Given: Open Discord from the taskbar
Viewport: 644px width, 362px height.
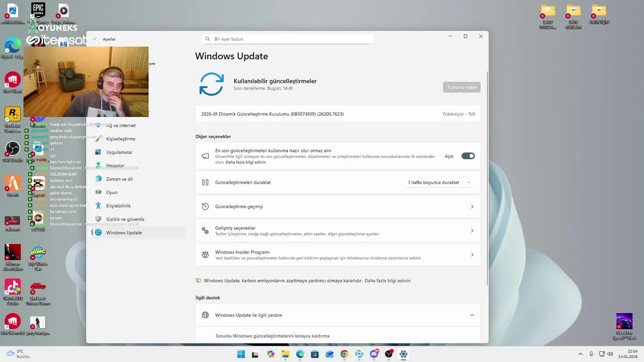Looking at the screenshot, I should [x=374, y=354].
